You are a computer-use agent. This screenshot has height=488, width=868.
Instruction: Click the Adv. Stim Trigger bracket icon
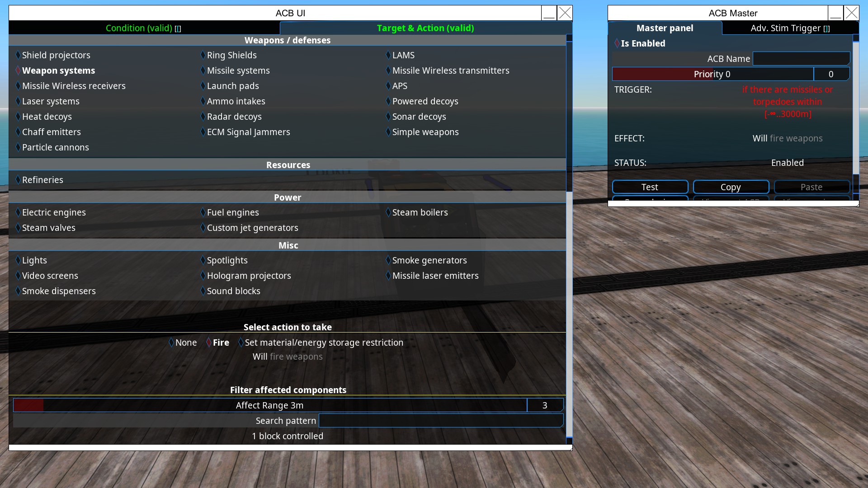(826, 29)
